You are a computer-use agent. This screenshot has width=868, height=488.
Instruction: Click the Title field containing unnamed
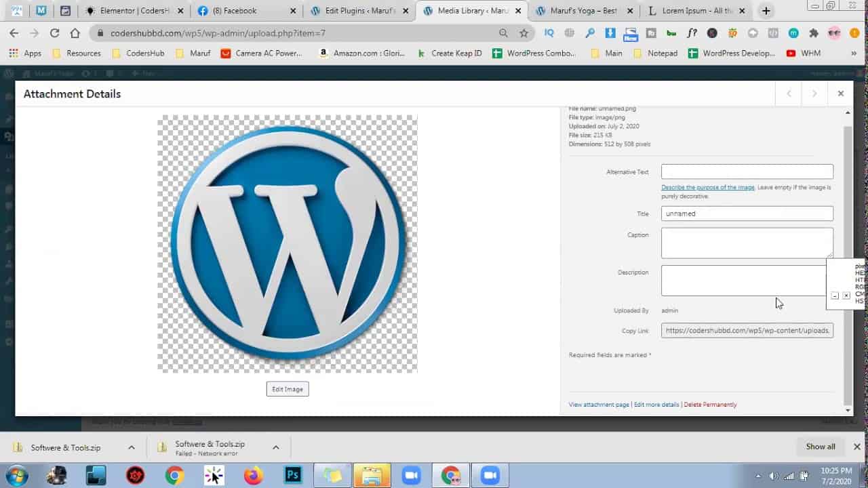747,213
